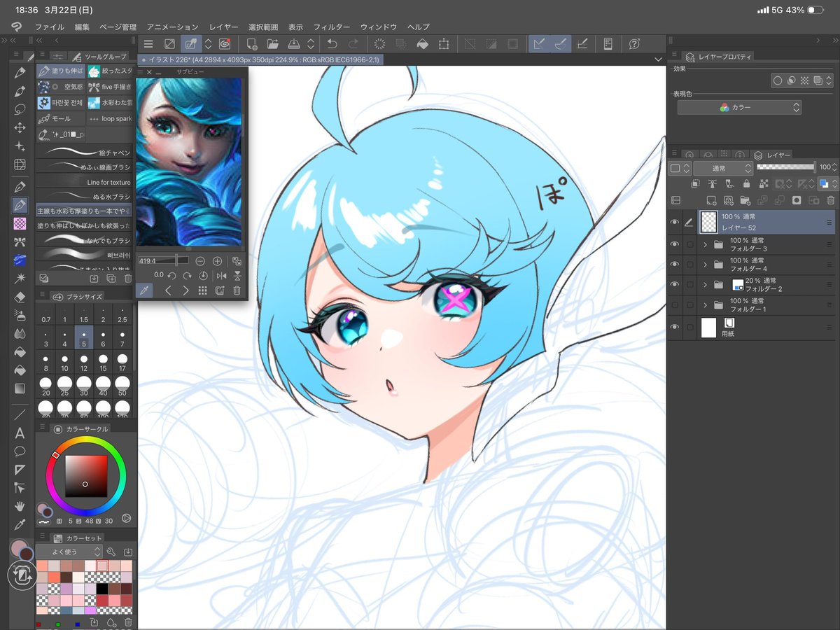Select the Lasso selection tool
Screen dimensions: 840x630
pyautogui.click(x=20, y=109)
